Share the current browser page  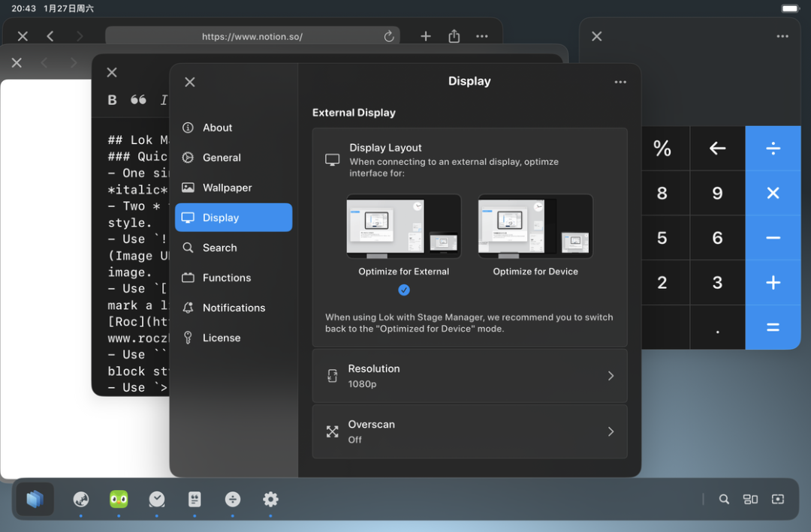point(454,36)
